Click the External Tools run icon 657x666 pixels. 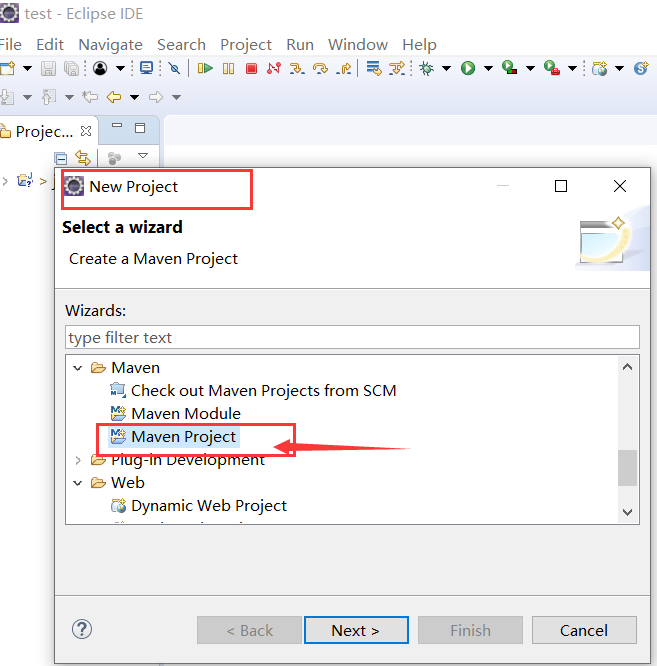pyautogui.click(x=552, y=68)
